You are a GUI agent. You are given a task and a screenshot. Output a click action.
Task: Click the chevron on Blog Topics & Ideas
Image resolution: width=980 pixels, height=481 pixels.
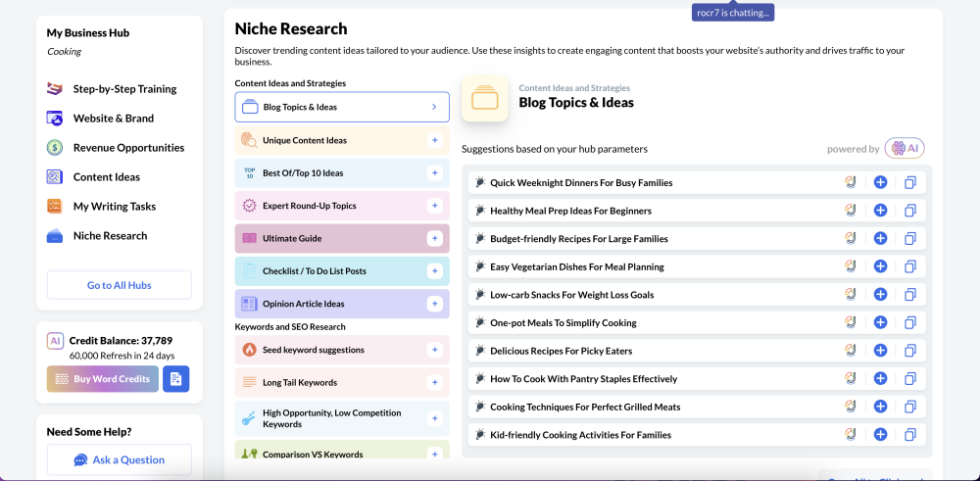(434, 107)
